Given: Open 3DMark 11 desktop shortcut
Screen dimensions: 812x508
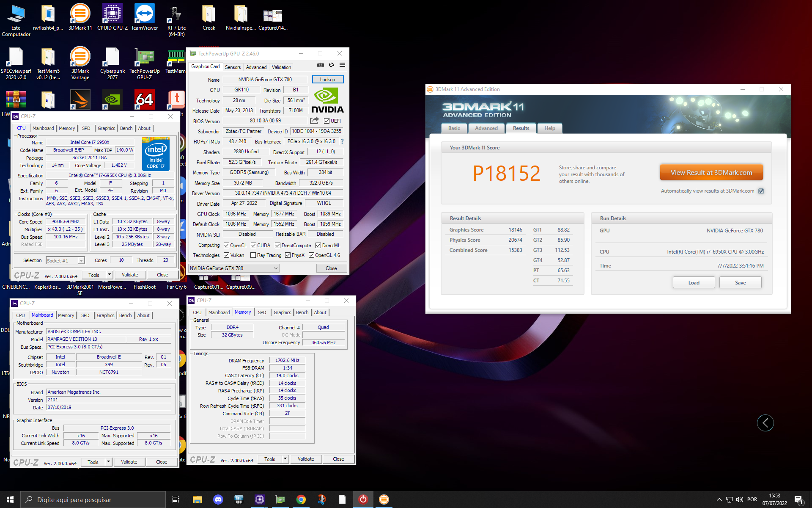Looking at the screenshot, I should pos(80,18).
